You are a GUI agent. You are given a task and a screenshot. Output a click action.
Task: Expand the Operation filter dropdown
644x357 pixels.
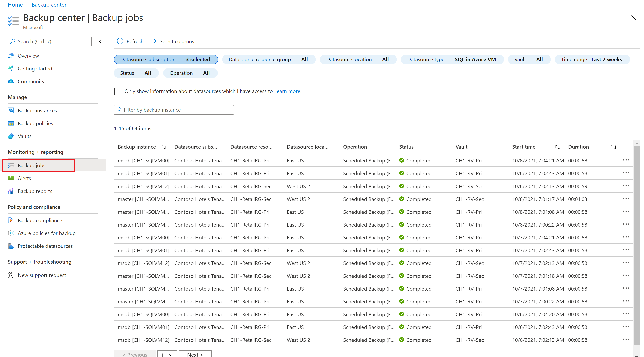(x=189, y=73)
